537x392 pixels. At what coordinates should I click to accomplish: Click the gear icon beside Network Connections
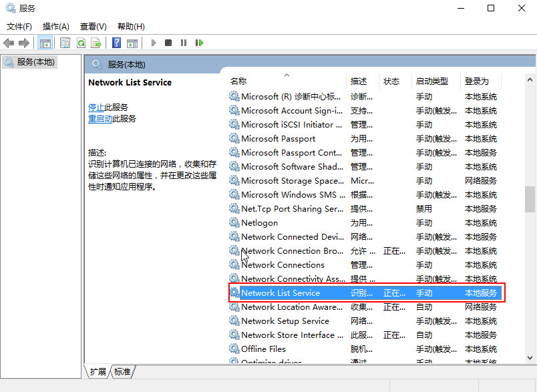pos(234,264)
